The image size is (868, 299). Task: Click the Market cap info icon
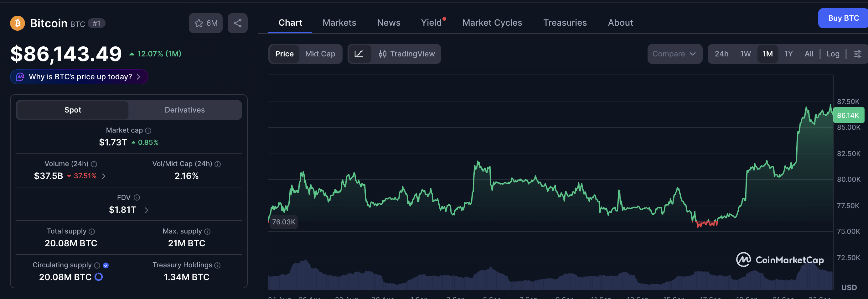(x=148, y=130)
